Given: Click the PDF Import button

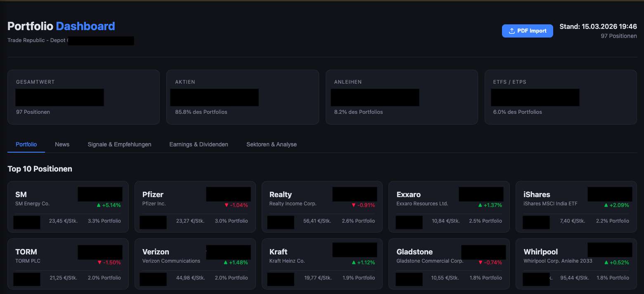Looking at the screenshot, I should [x=528, y=31].
